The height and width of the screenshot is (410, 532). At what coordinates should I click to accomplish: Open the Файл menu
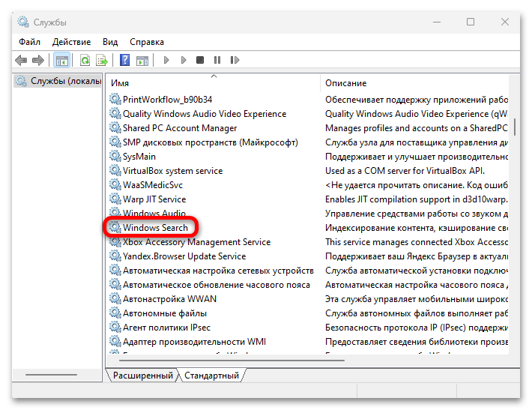click(29, 42)
